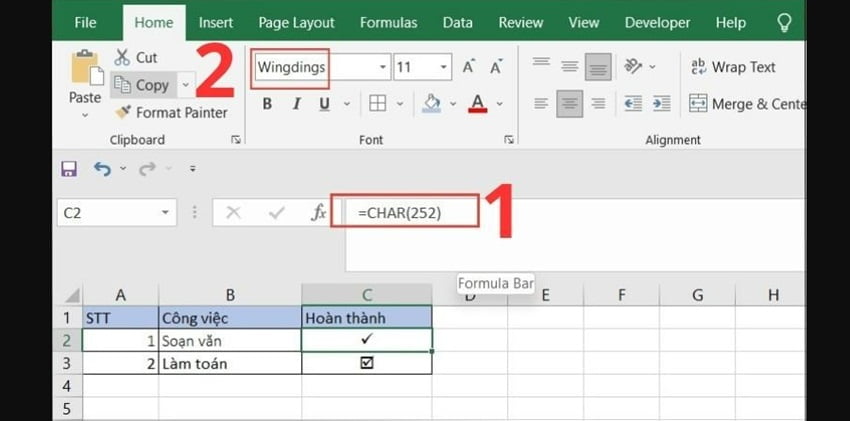The width and height of the screenshot is (850, 421).
Task: Redo the previous action
Action: tap(147, 169)
